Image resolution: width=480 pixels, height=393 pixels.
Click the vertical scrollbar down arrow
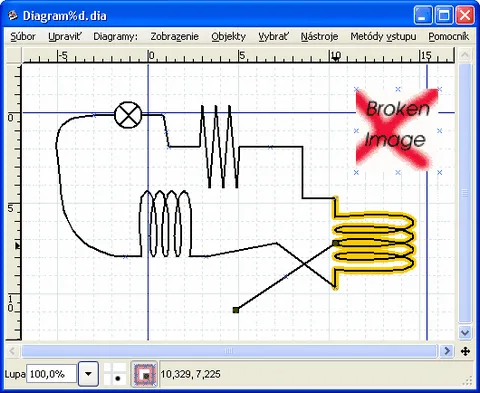[465, 332]
